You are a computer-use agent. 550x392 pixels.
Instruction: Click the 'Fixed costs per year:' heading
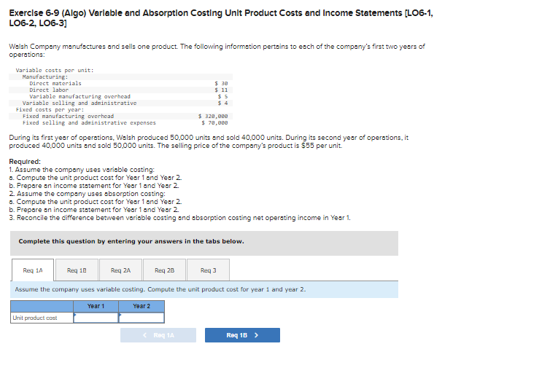point(50,109)
